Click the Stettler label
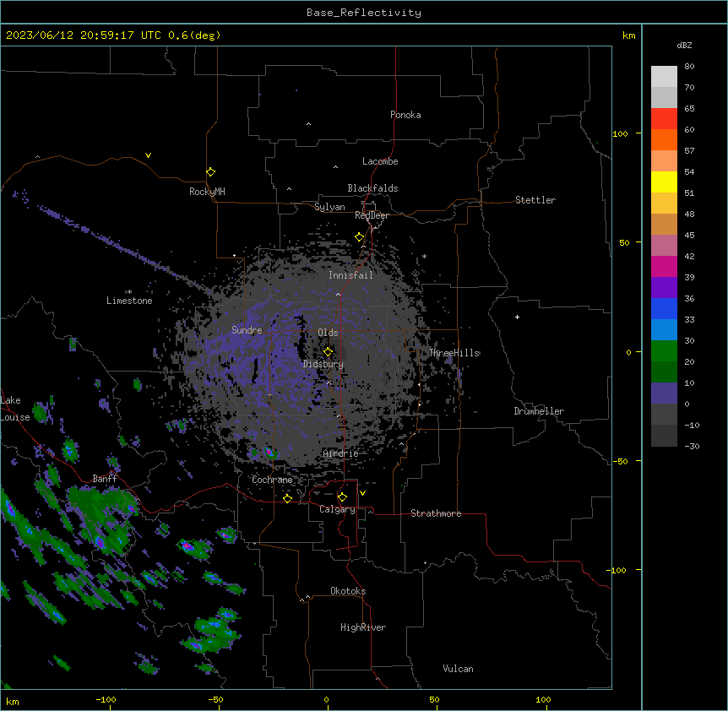 pyautogui.click(x=535, y=200)
